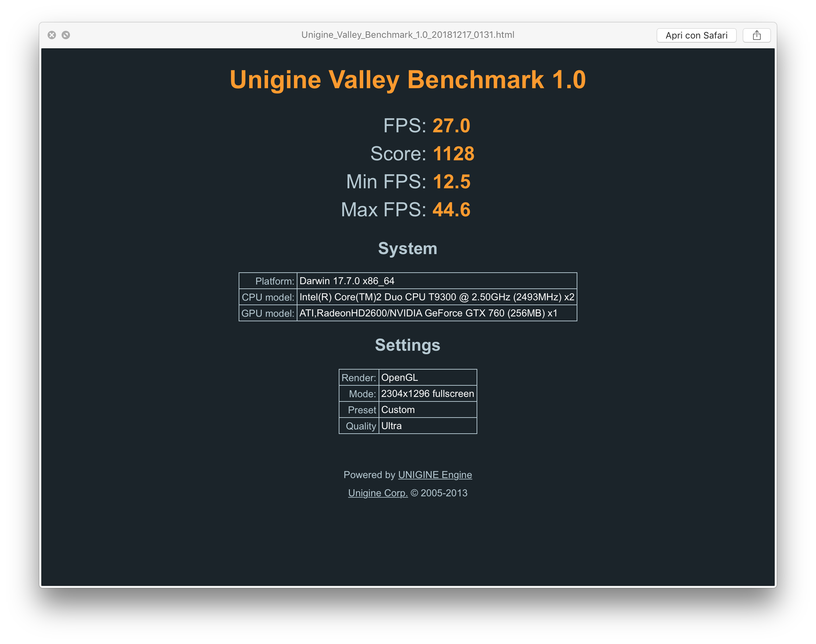Click the CPU model: label cell
The height and width of the screenshot is (644, 816).
tap(268, 297)
